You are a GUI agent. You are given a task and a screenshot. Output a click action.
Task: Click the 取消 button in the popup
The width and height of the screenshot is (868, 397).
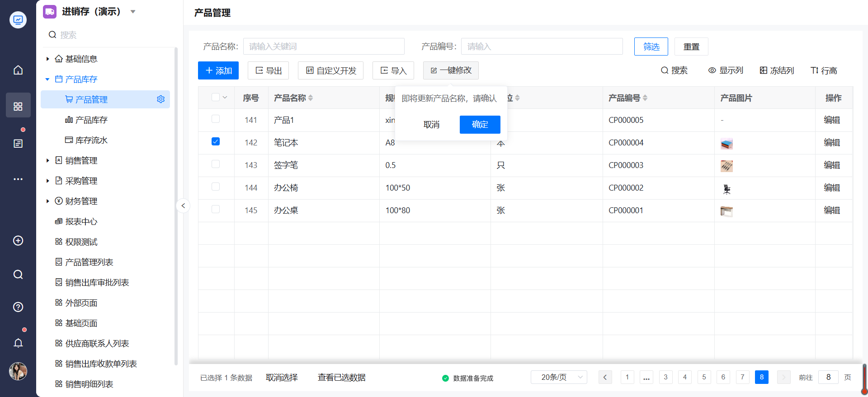(x=431, y=125)
